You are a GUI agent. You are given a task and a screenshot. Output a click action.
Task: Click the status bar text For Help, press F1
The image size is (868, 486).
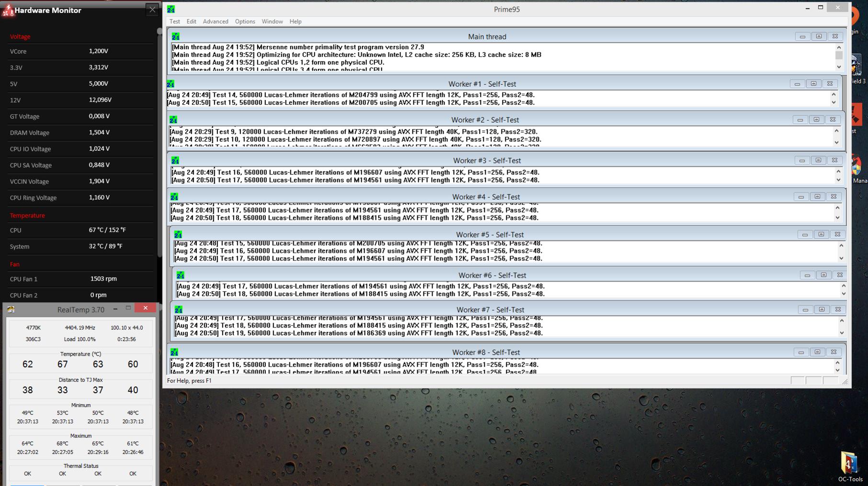[189, 381]
